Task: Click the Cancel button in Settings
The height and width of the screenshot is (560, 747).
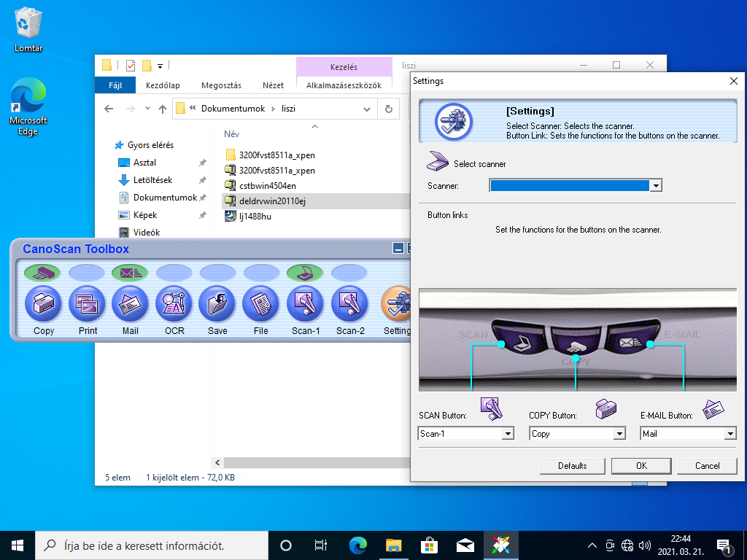Action: 707,466
